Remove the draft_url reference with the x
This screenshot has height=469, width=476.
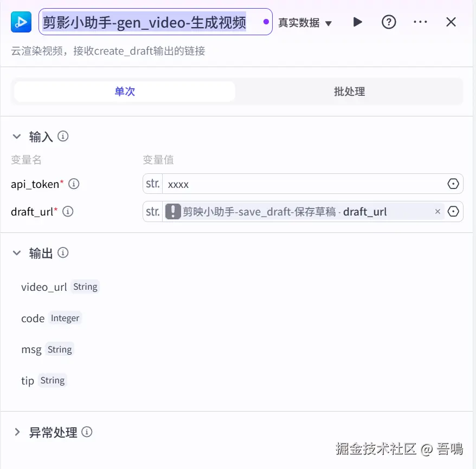tap(438, 211)
